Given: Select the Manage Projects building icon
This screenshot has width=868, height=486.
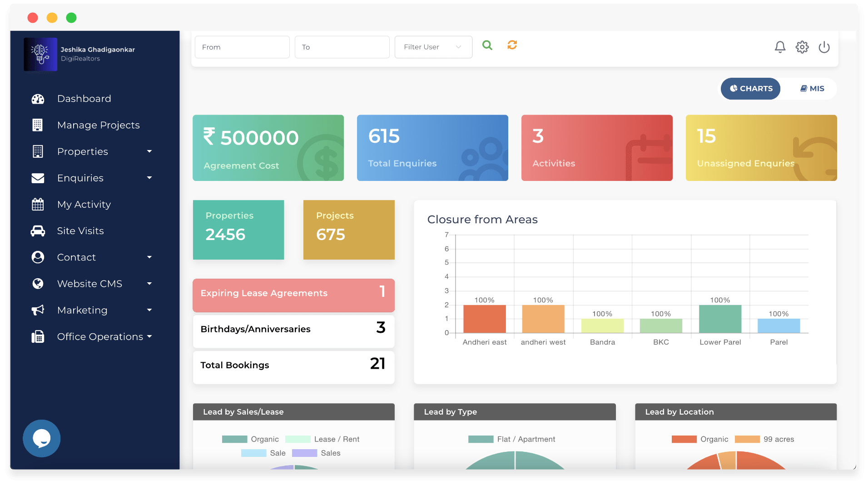Looking at the screenshot, I should pos(38,125).
